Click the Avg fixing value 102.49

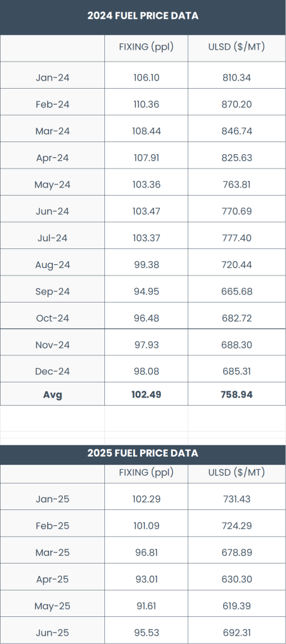pos(146,394)
